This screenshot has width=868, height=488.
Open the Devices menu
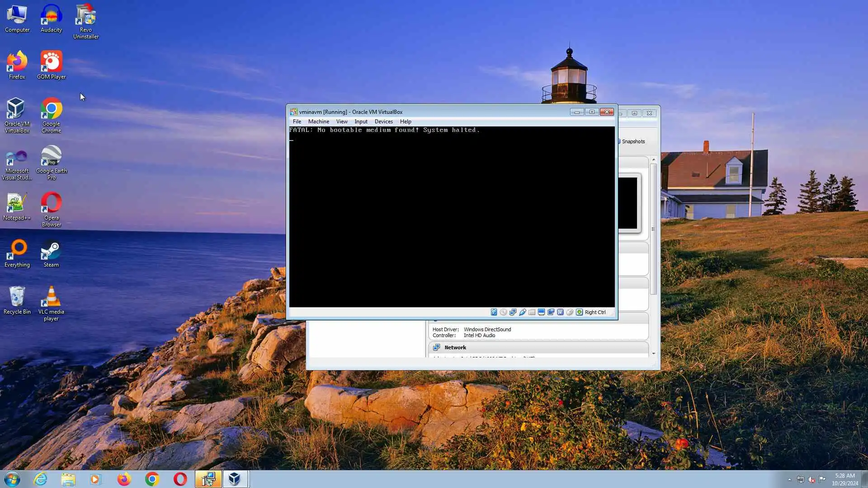tap(383, 122)
